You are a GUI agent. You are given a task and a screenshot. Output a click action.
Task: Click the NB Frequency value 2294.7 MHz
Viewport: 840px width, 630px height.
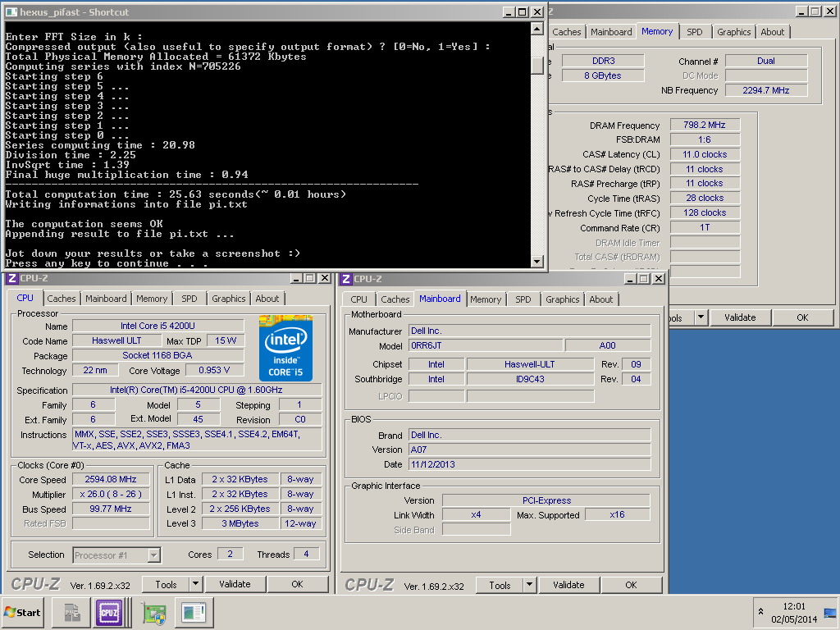tap(766, 90)
